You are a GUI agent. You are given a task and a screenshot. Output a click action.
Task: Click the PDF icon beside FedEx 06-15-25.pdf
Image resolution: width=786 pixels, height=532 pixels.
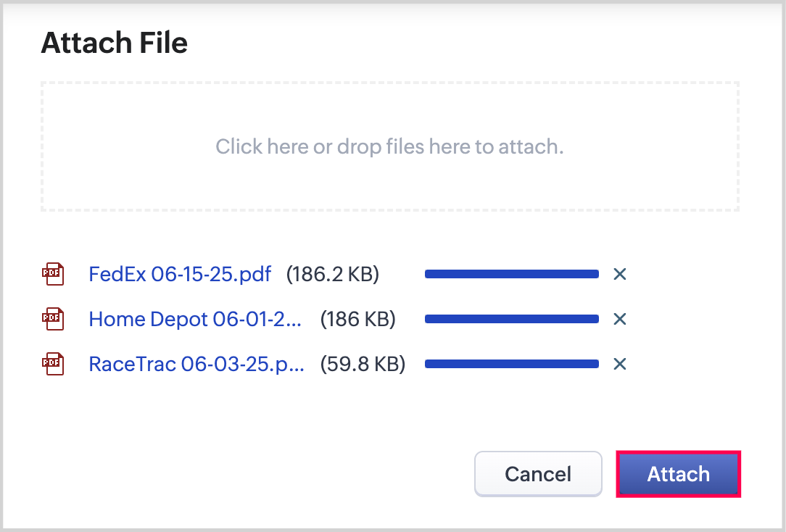[53, 274]
